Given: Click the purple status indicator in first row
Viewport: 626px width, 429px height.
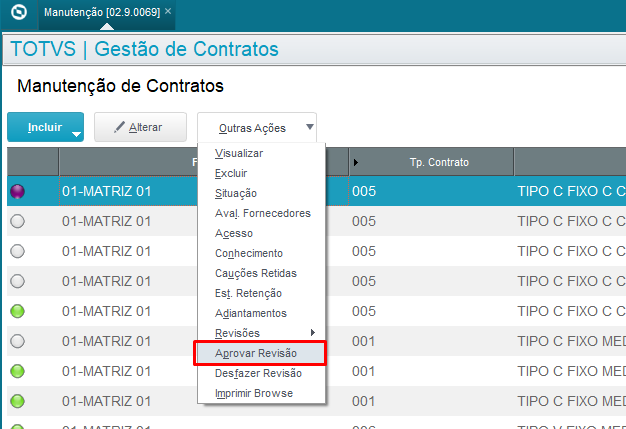Looking at the screenshot, I should [x=18, y=191].
